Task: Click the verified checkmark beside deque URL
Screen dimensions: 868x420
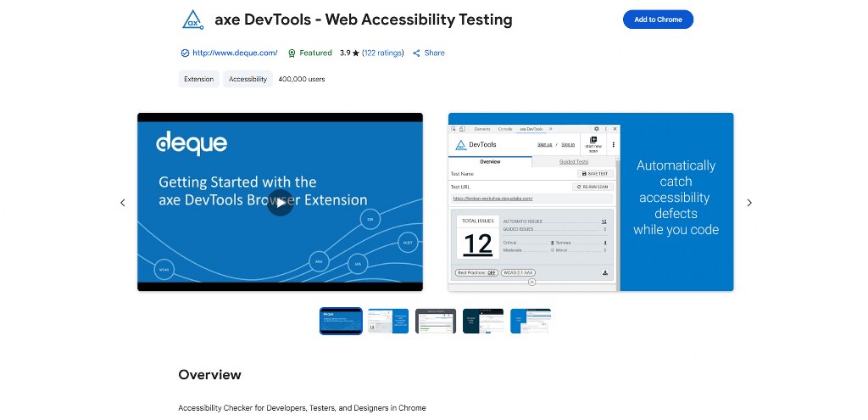Action: [185, 53]
